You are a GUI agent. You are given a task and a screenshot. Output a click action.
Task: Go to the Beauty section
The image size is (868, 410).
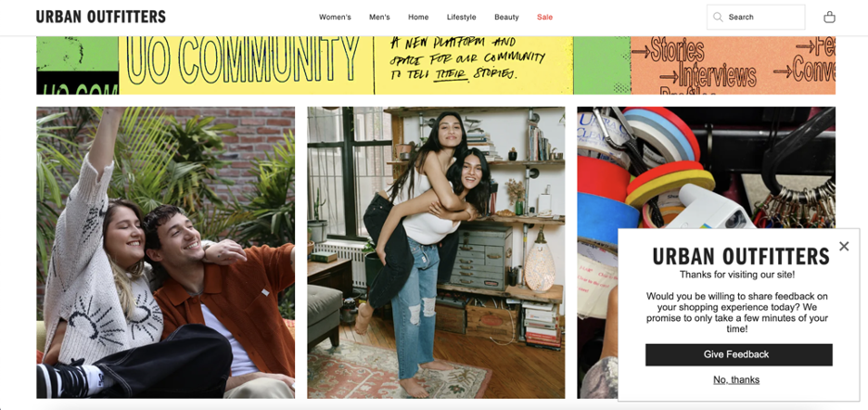506,18
